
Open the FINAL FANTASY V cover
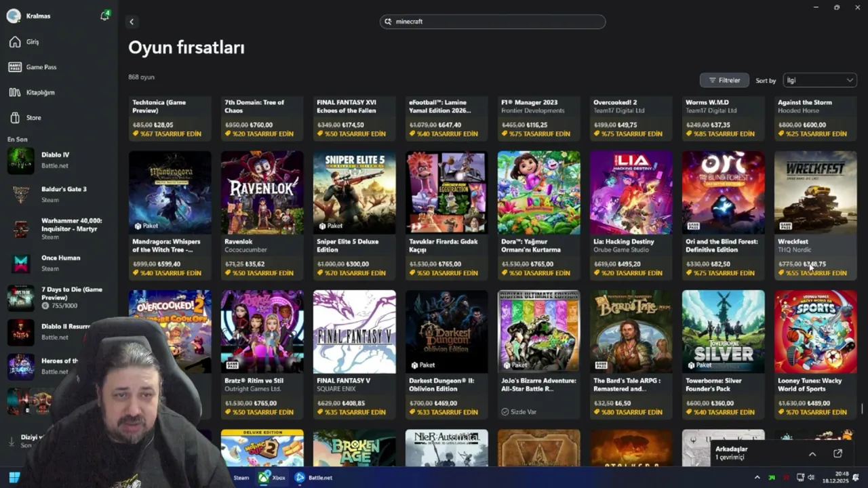click(x=354, y=331)
